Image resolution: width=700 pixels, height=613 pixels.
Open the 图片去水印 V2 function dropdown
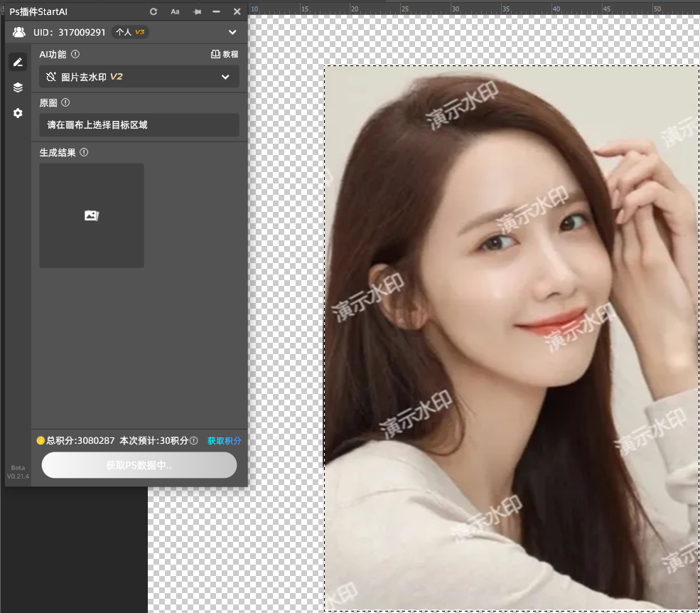click(139, 77)
